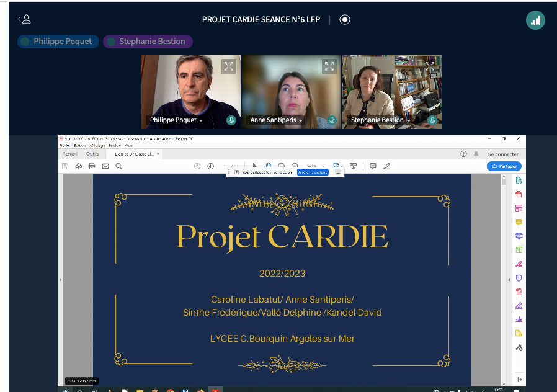Go to next page with down arrow
Image resolution: width=557 pixels, height=392 pixels.
click(x=211, y=166)
